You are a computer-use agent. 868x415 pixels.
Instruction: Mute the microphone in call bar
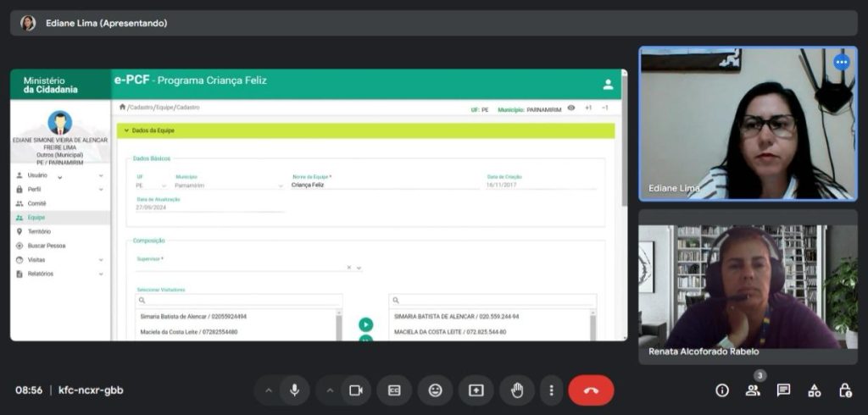point(294,390)
